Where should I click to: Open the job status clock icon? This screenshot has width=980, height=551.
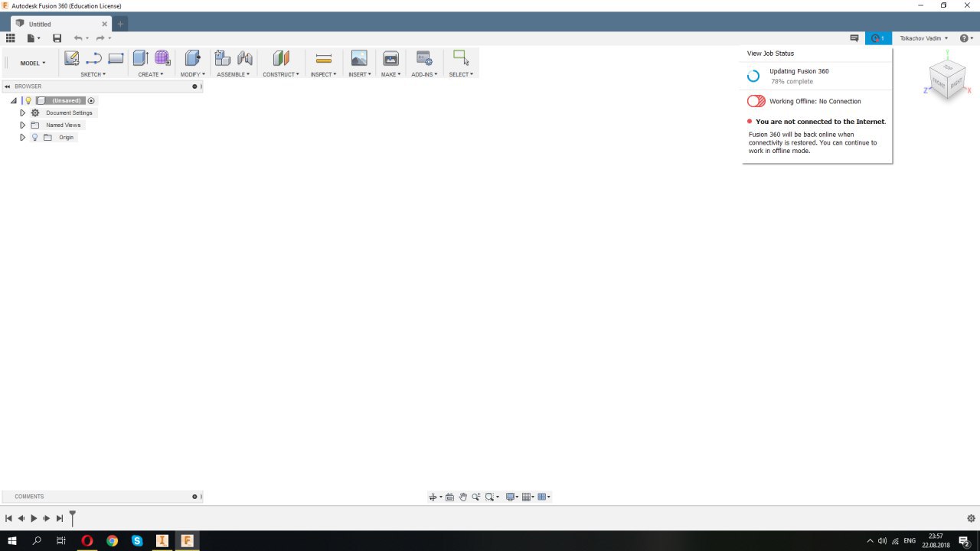point(878,38)
